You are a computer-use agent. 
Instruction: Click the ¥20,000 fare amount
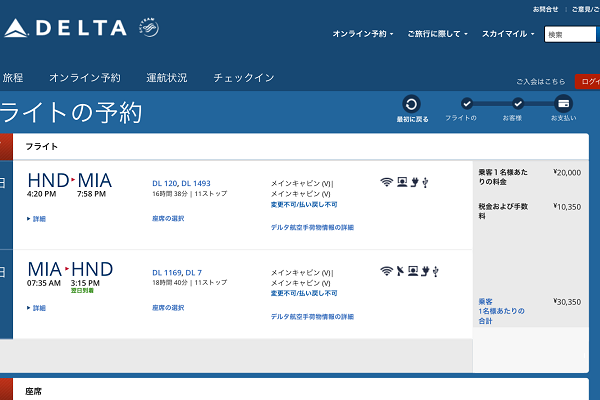pyautogui.click(x=567, y=173)
